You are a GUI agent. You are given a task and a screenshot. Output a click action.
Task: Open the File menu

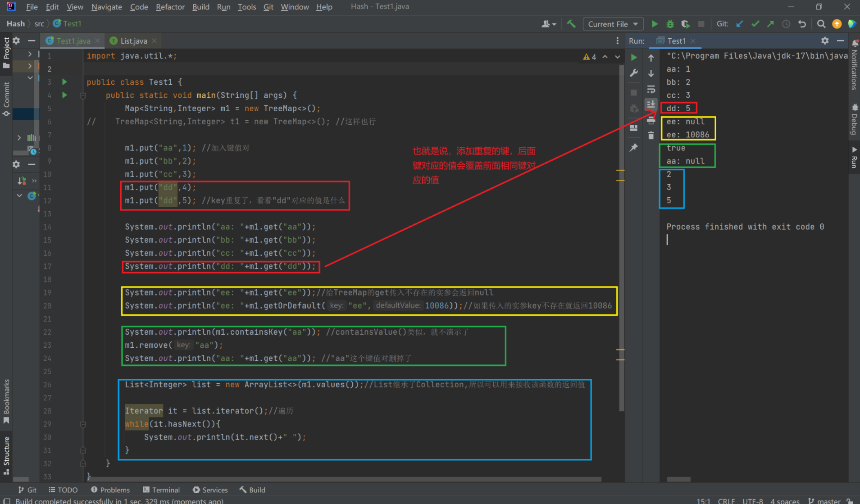pos(32,7)
